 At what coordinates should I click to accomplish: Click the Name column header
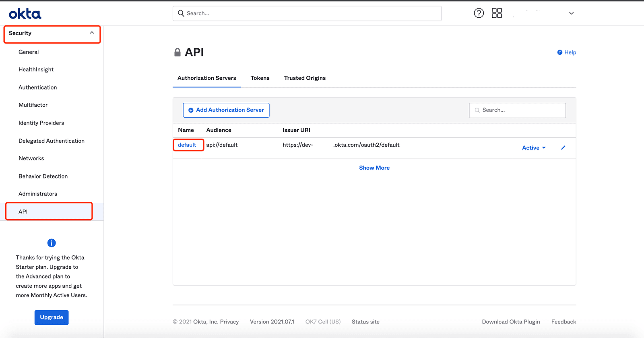pyautogui.click(x=186, y=130)
